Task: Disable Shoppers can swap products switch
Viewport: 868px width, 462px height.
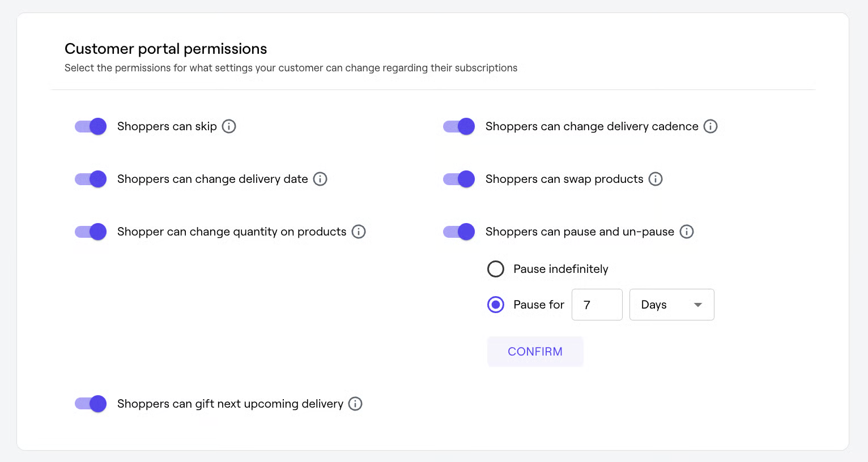Action: tap(459, 179)
